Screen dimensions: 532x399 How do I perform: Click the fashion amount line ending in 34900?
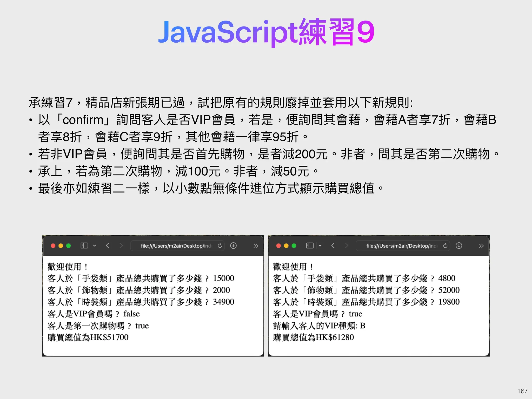141,302
